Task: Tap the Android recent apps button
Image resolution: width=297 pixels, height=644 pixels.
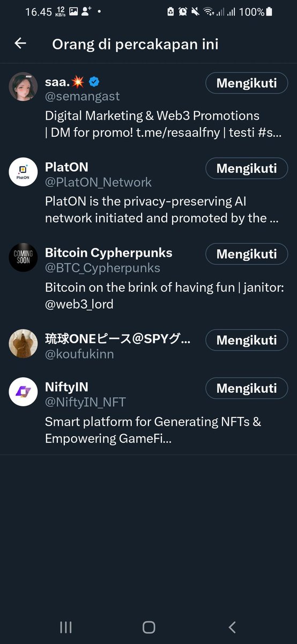Action: [x=65, y=627]
